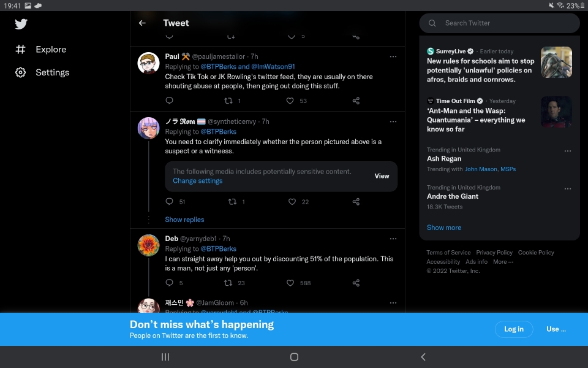
Task: View the sensitive media content
Action: (x=382, y=176)
